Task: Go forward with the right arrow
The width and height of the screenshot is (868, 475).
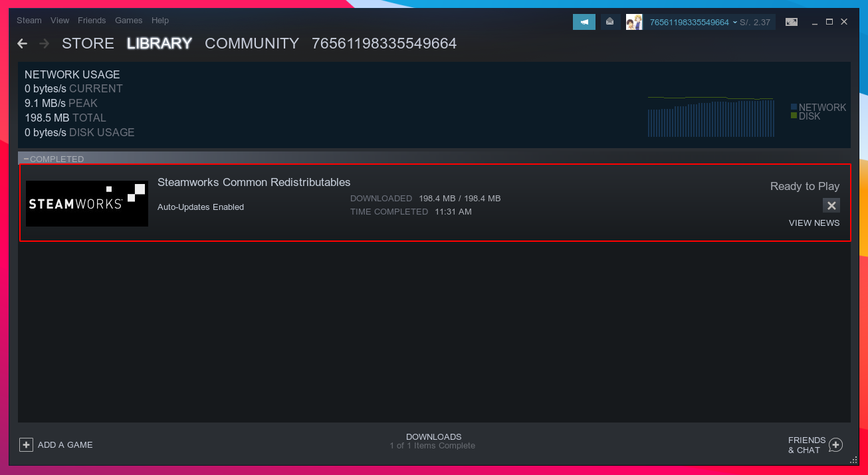Action: (45, 44)
